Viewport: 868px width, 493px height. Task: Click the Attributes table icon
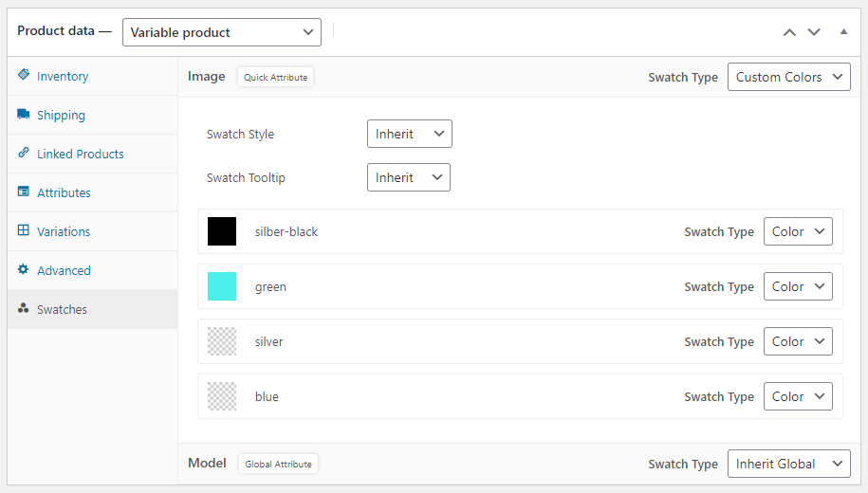[24, 192]
